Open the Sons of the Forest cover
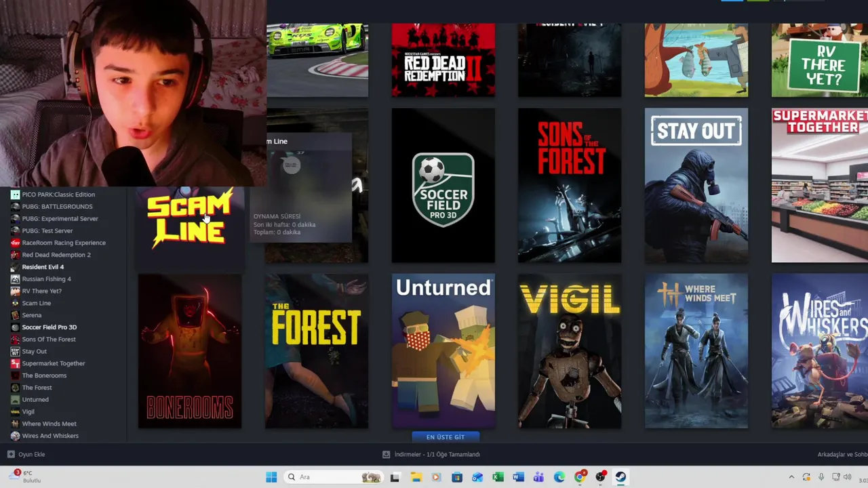Viewport: 868px width, 488px height. (570, 185)
